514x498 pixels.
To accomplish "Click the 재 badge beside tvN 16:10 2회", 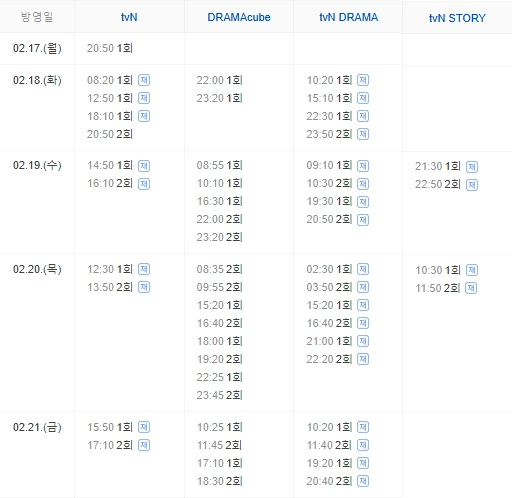I will (x=144, y=184).
